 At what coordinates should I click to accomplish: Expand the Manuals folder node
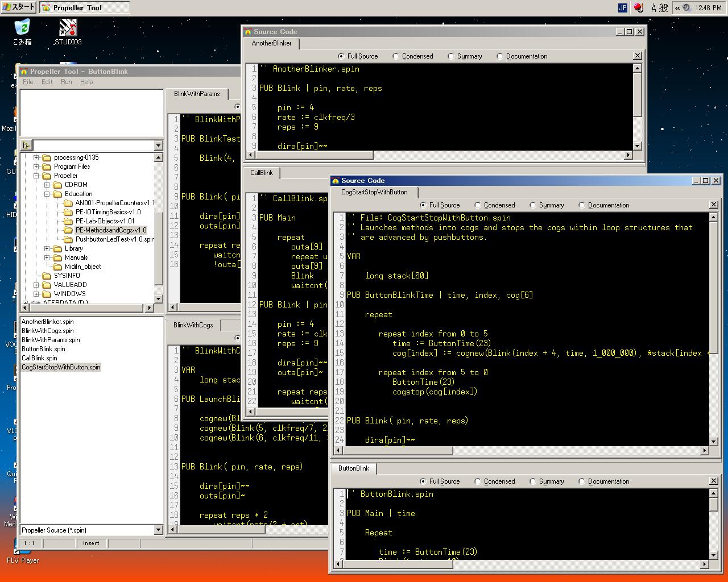(47, 257)
